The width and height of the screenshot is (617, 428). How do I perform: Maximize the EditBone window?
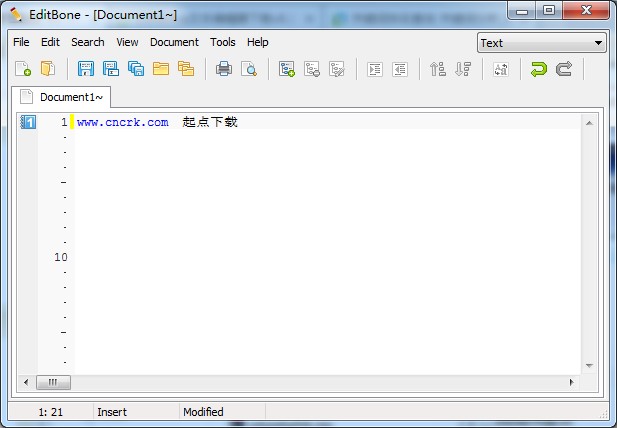549,11
